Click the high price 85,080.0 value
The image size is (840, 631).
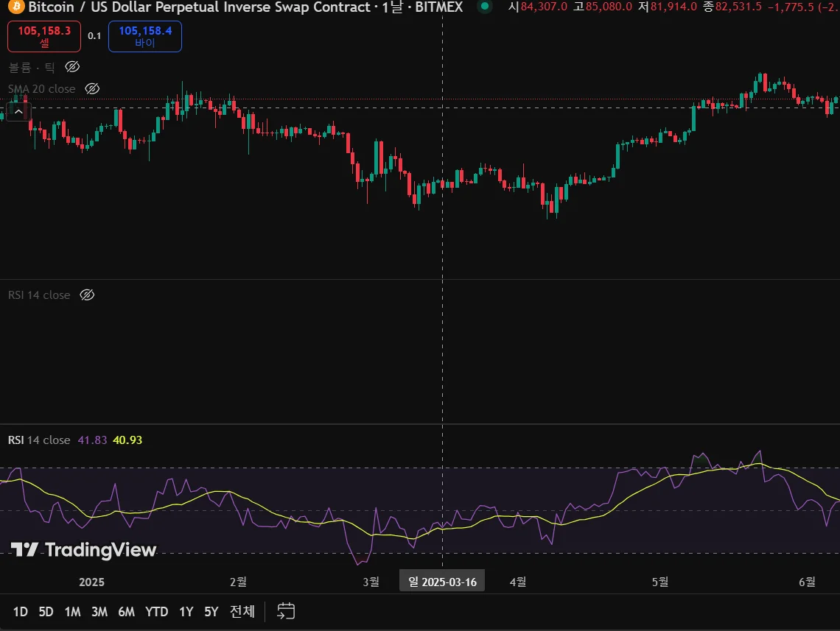point(609,7)
